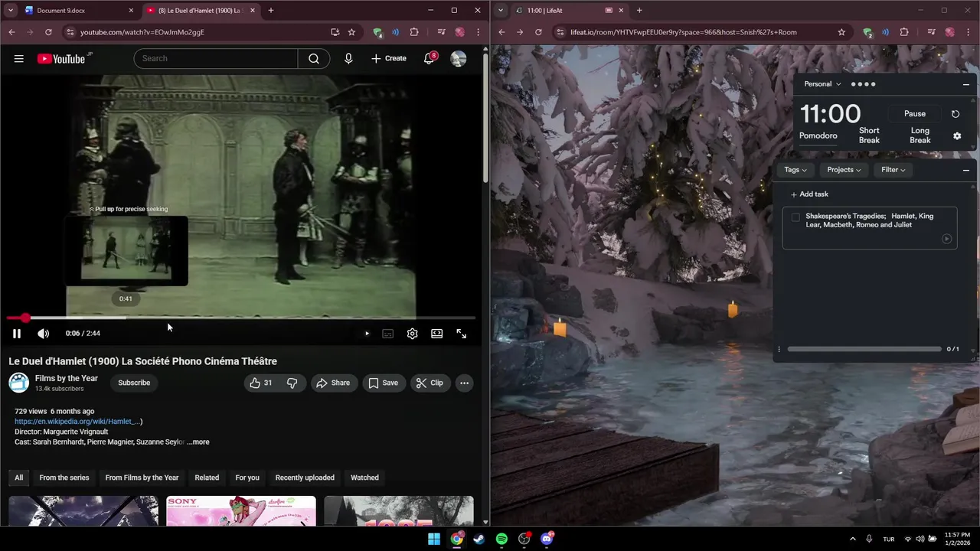Focus the YouTube Search field

(215, 58)
